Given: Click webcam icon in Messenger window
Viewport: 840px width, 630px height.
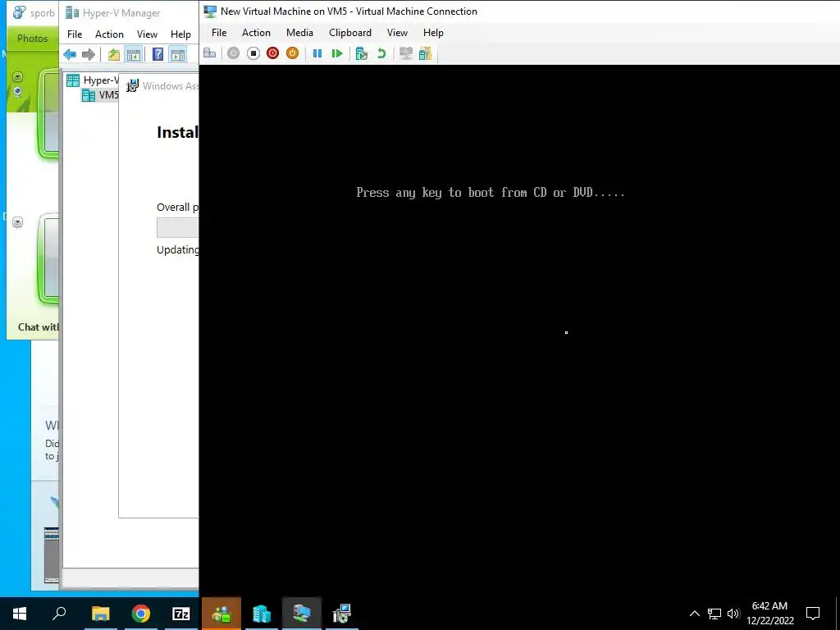Looking at the screenshot, I should pos(18,92).
